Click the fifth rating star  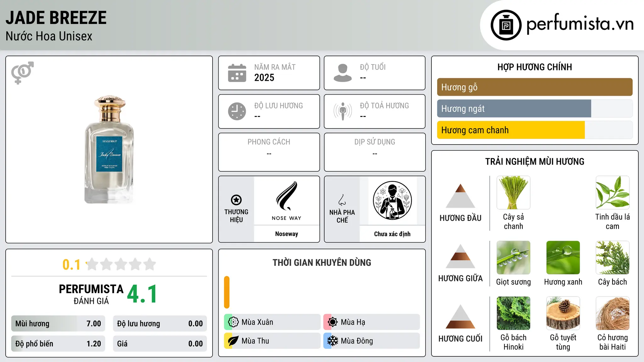[x=150, y=264]
